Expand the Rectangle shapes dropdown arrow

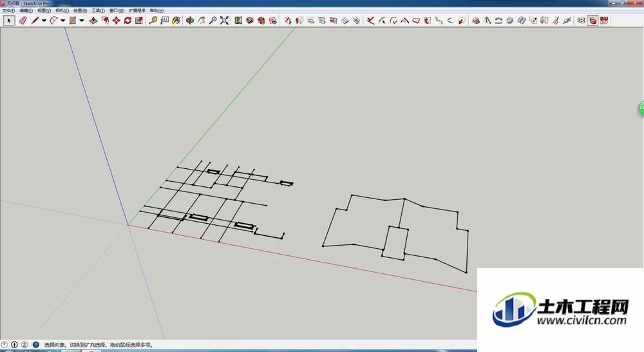tap(82, 20)
